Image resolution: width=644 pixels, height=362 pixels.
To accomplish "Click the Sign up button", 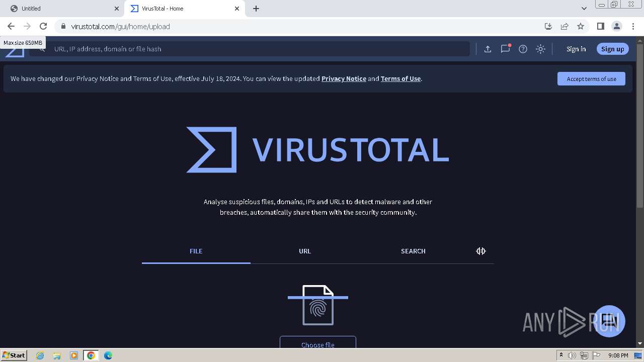I will click(612, 49).
